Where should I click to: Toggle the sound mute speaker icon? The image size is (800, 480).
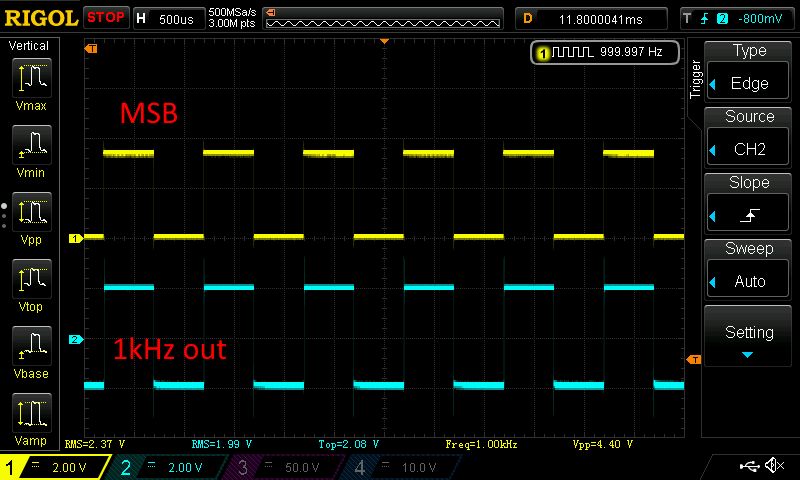[x=774, y=465]
